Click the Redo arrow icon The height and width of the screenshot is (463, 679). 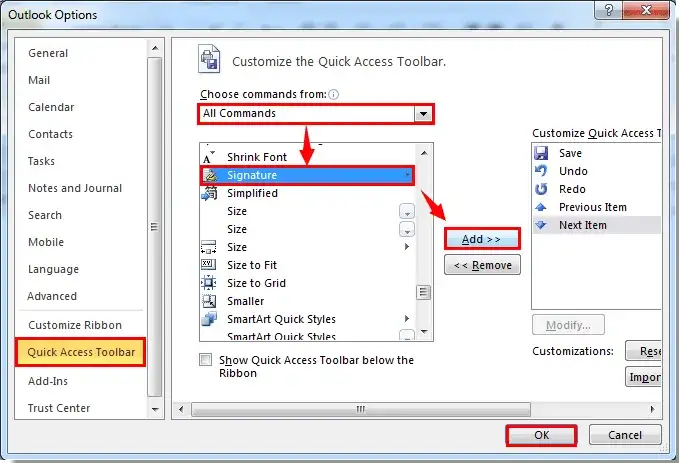[x=541, y=189]
